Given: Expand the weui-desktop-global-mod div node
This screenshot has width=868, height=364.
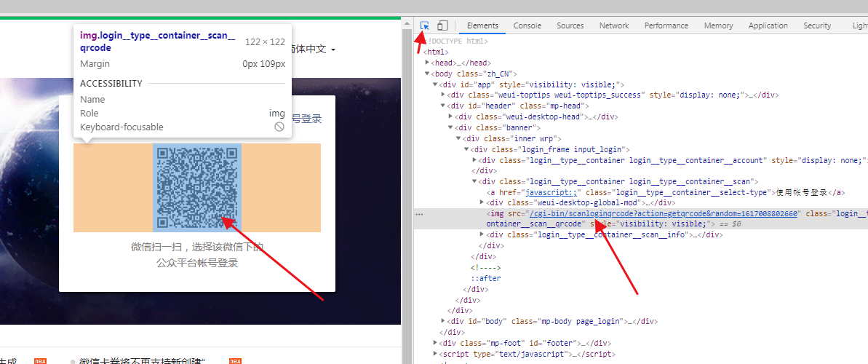Looking at the screenshot, I should 482,203.
